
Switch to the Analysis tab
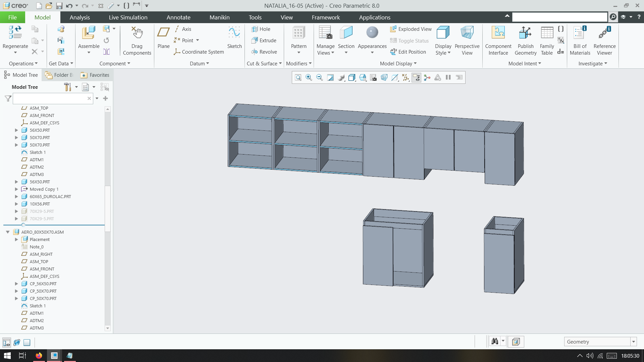(x=79, y=17)
